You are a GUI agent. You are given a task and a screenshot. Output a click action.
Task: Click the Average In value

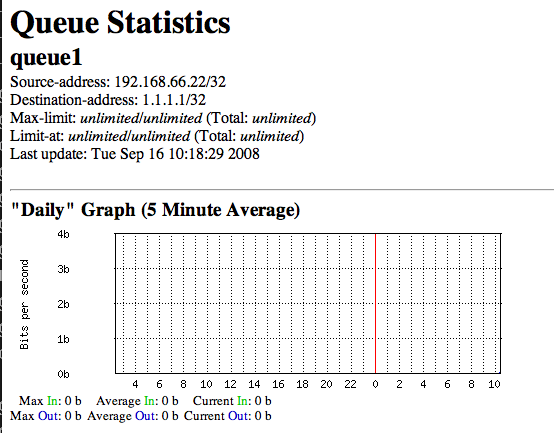click(170, 401)
